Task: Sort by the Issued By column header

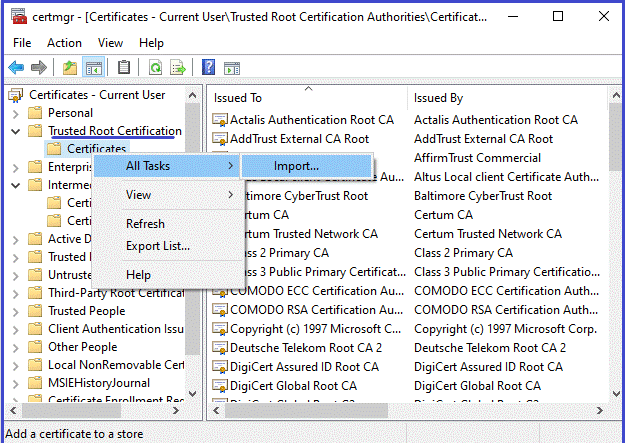Action: point(507,98)
